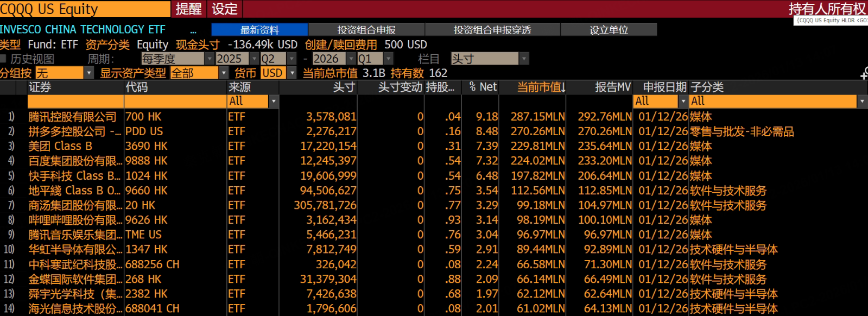Click market value 287.15MLN

[x=537, y=117]
